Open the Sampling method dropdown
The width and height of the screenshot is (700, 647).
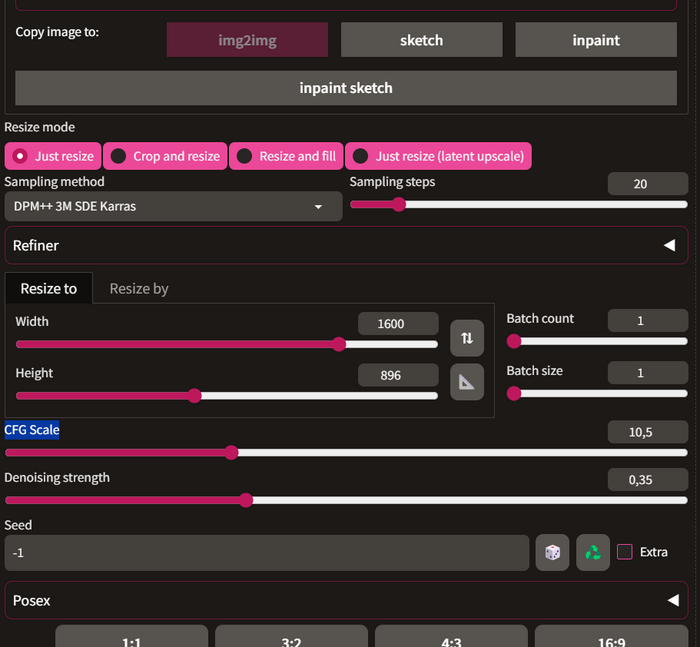tap(173, 206)
